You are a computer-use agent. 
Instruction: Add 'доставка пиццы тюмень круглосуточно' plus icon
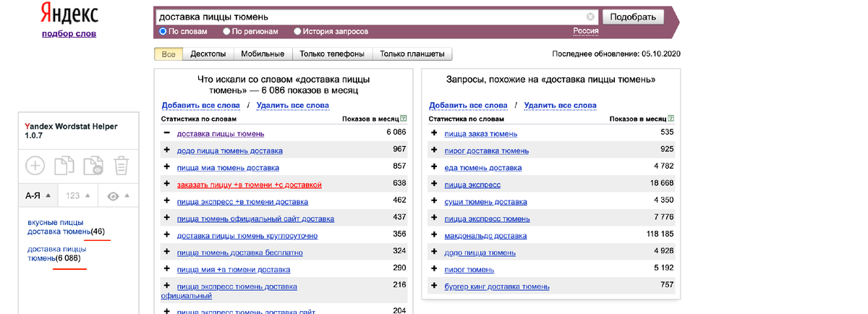(167, 235)
